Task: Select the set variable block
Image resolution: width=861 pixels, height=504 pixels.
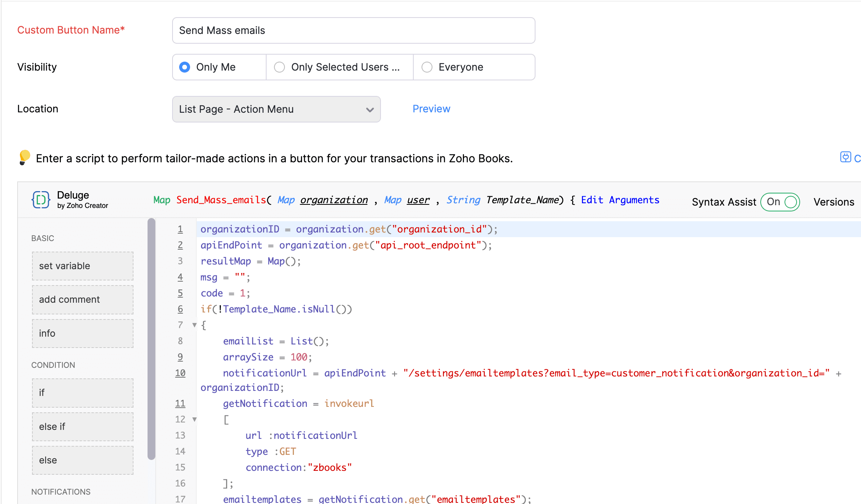Action: click(83, 266)
